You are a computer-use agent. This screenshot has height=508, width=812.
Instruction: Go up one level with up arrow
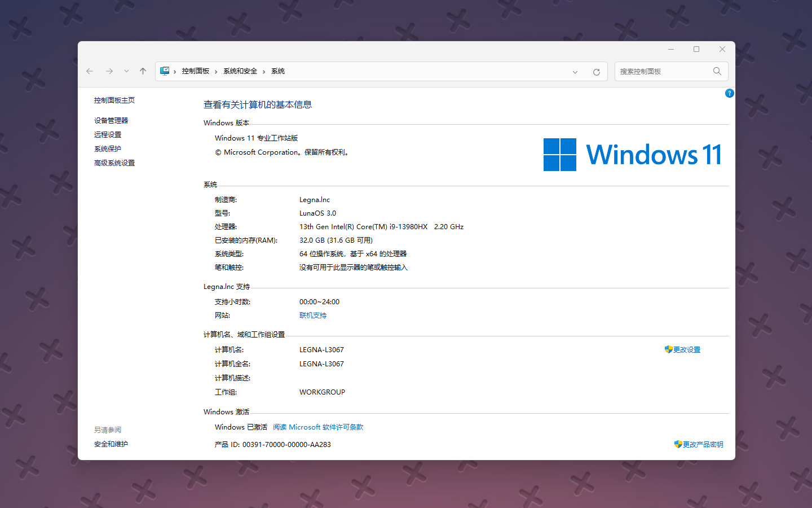143,71
